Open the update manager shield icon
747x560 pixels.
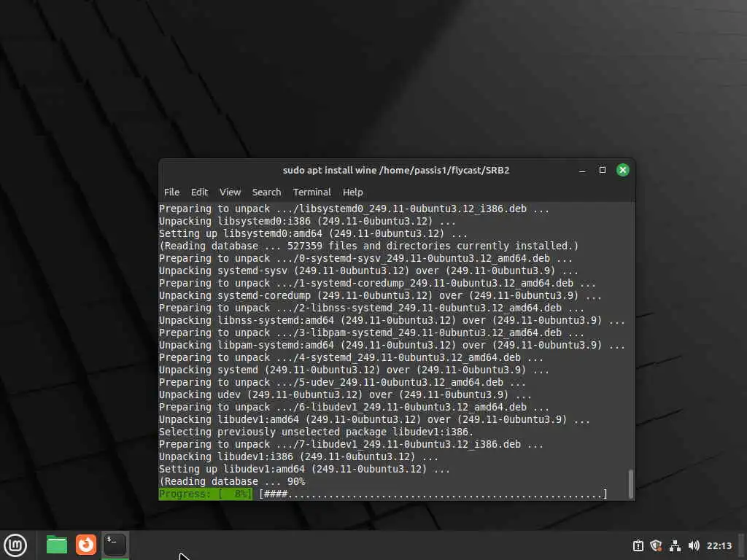(x=657, y=545)
